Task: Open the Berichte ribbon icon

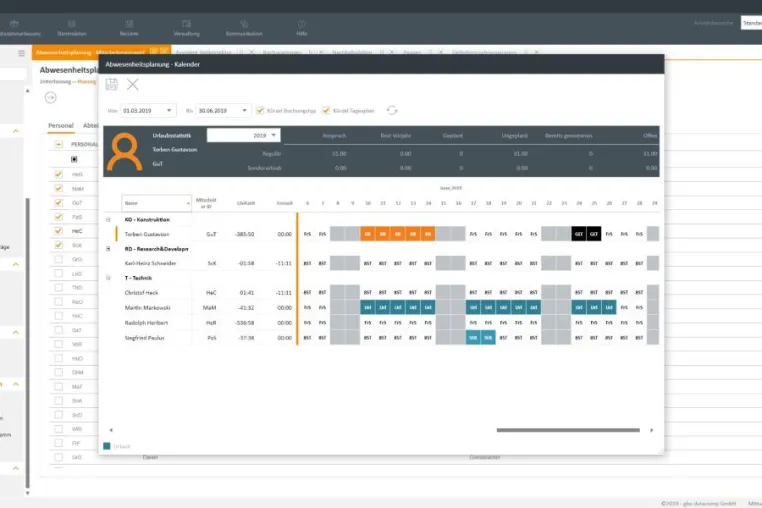Action: coord(129,28)
